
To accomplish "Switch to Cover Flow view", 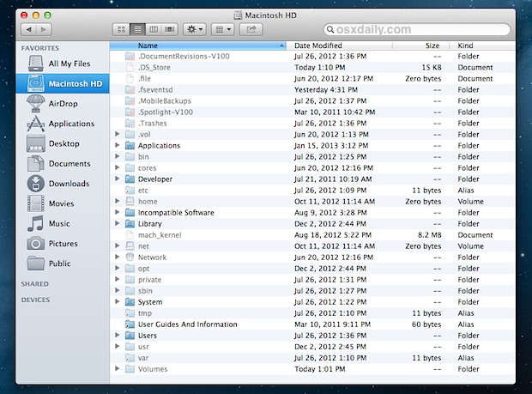I will (x=169, y=29).
